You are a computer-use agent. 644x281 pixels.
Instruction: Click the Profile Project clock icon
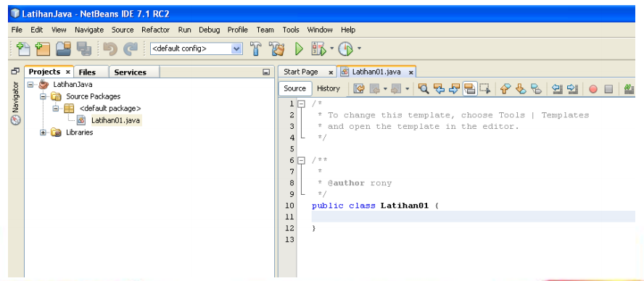[x=345, y=49]
